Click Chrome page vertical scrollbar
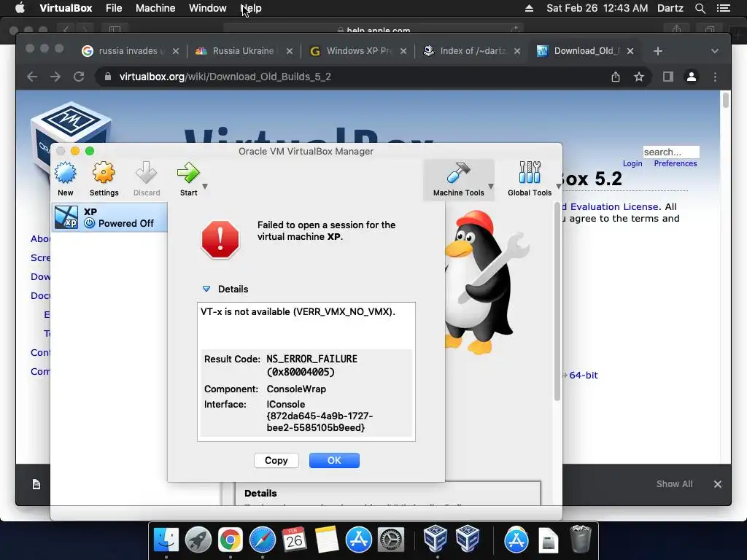 pos(726,101)
